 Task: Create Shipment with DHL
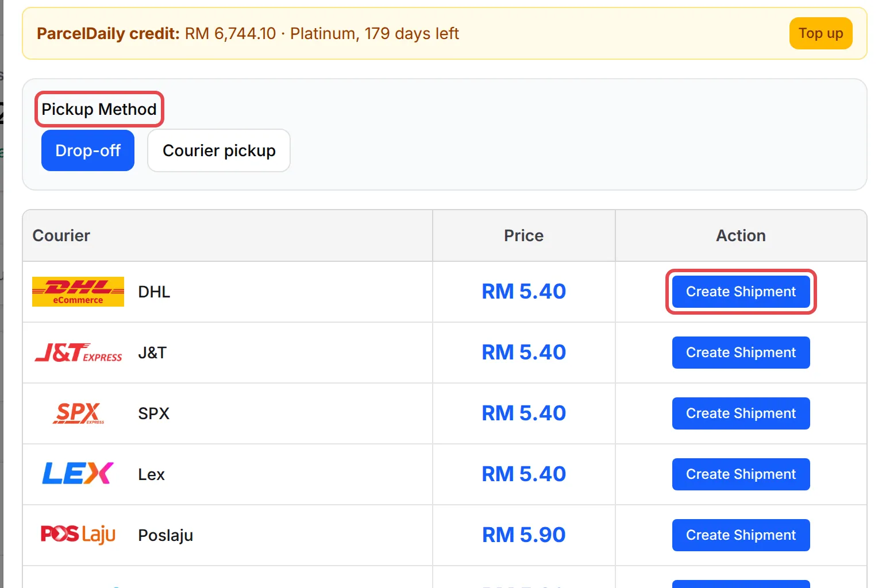tap(741, 292)
